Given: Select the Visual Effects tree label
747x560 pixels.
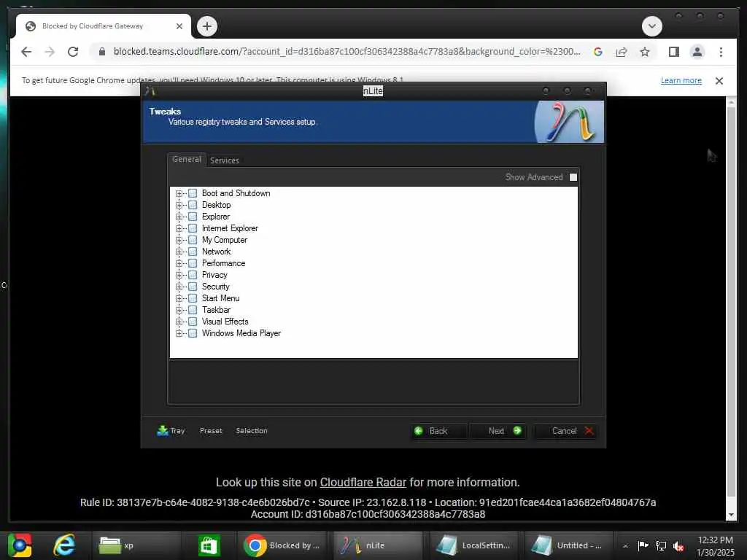Looking at the screenshot, I should point(225,322).
